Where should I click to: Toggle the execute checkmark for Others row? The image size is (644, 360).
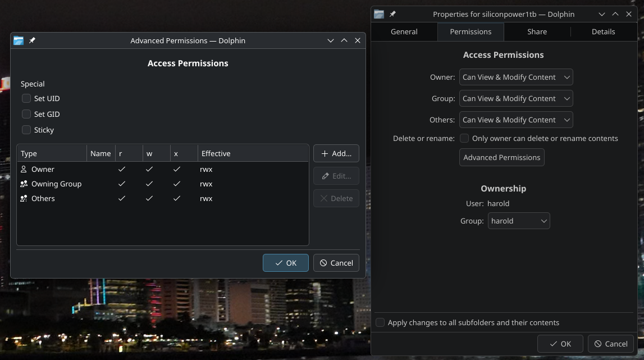click(177, 198)
